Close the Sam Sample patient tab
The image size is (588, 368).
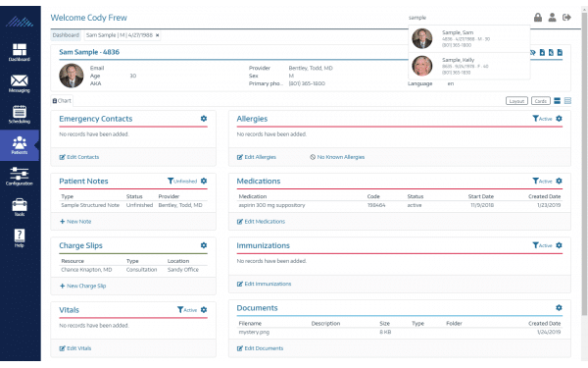tap(158, 35)
